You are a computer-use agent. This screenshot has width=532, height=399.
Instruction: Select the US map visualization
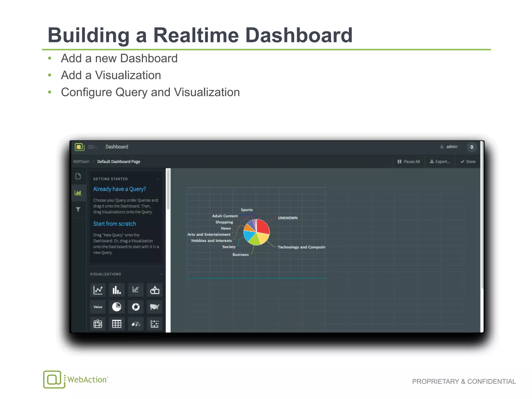155,307
